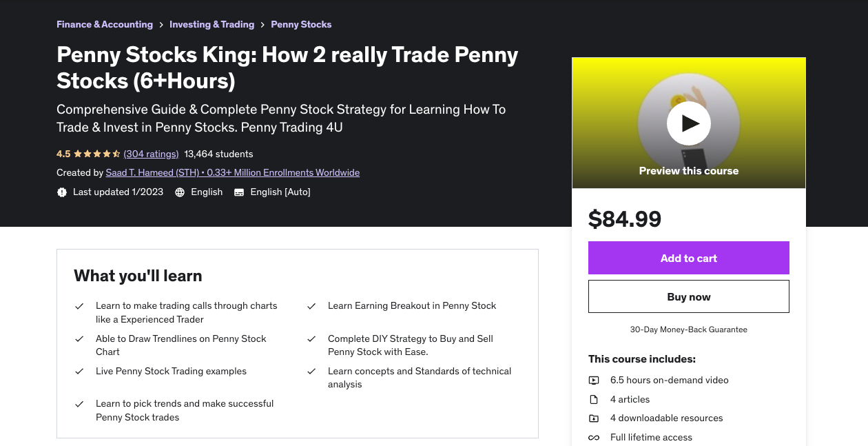This screenshot has height=446, width=868.
Task: Click Preview this course thumbnail text
Action: point(688,171)
